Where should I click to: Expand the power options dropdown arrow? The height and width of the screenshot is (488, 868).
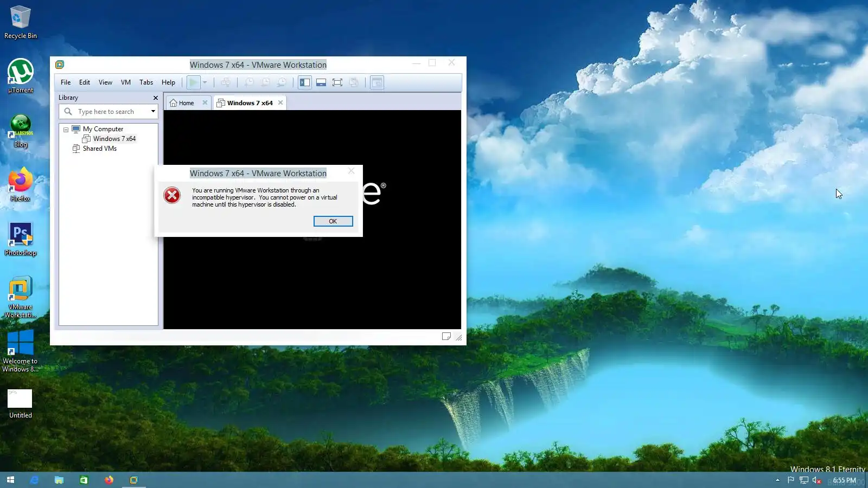tap(205, 82)
